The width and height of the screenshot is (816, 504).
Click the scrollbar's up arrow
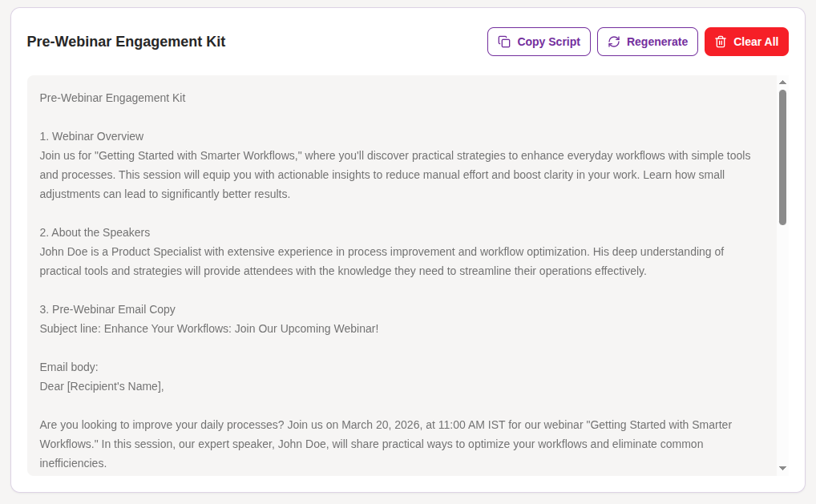[782, 81]
